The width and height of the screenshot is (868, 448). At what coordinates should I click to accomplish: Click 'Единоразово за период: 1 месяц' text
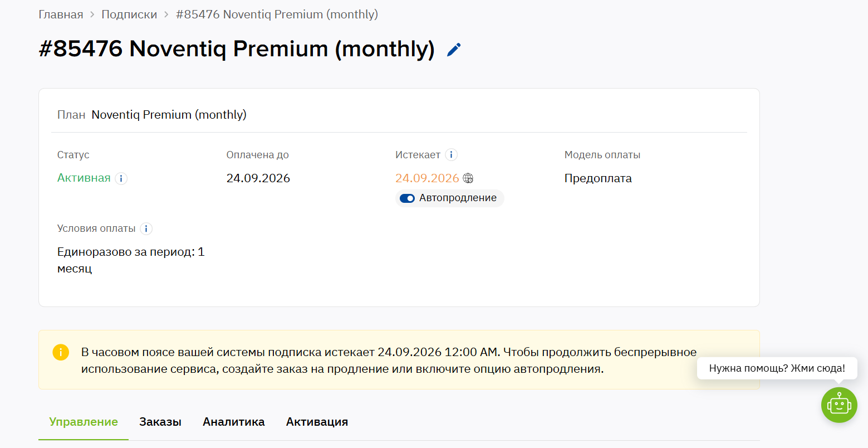131,260
